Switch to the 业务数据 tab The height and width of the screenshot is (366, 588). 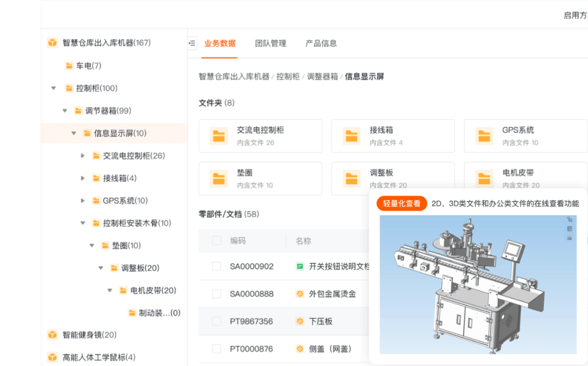pos(220,43)
